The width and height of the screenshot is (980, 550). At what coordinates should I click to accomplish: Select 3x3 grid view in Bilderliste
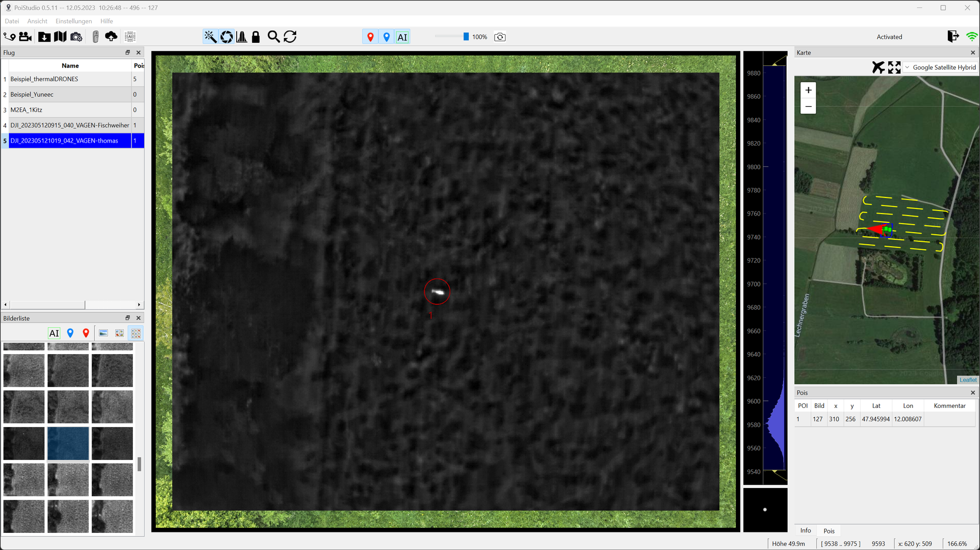pos(136,333)
